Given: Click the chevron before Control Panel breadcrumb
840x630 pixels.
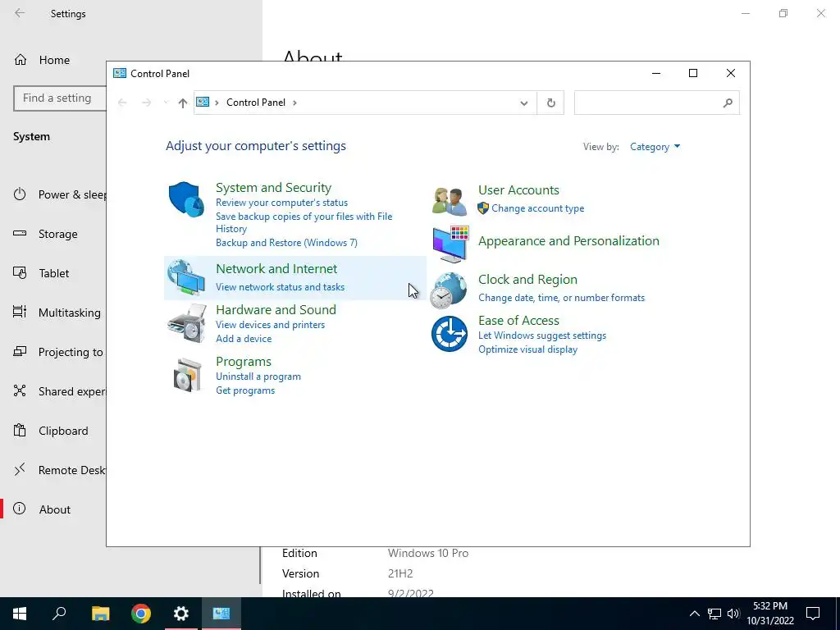Looking at the screenshot, I should pos(217,103).
